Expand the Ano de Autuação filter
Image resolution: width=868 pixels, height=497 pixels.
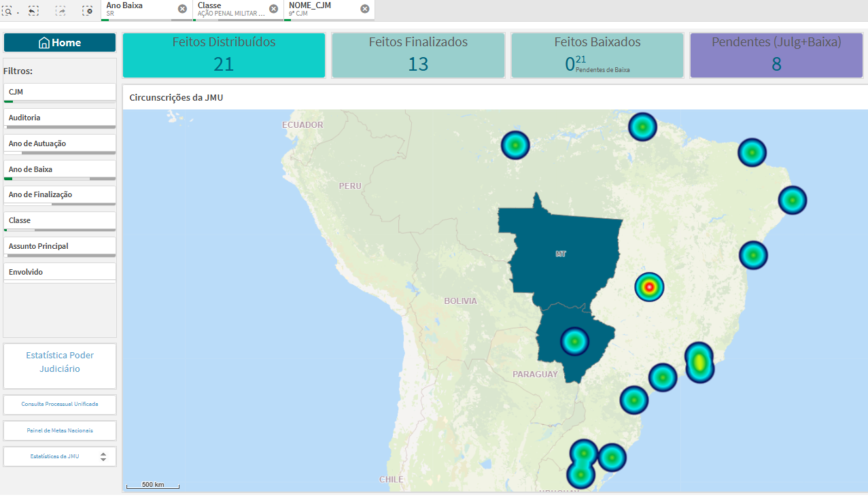click(x=59, y=143)
